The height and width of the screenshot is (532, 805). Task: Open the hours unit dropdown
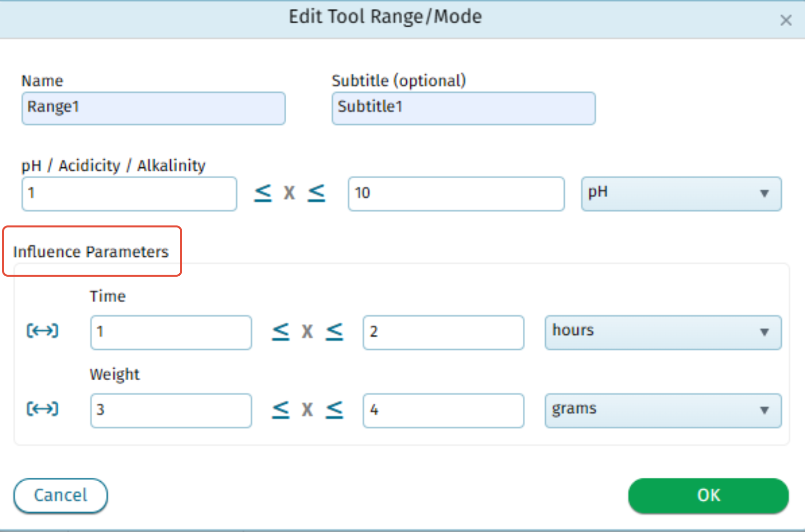point(663,332)
